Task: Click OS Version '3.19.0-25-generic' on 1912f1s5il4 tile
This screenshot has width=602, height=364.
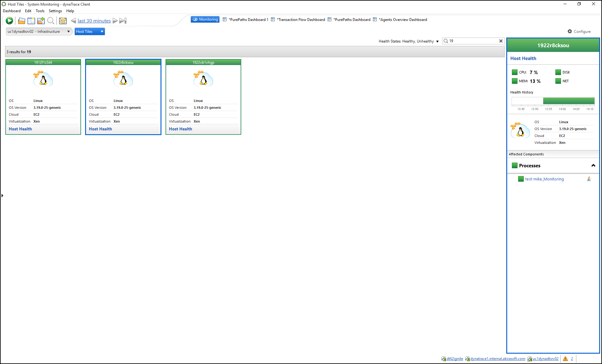Action: [47, 108]
